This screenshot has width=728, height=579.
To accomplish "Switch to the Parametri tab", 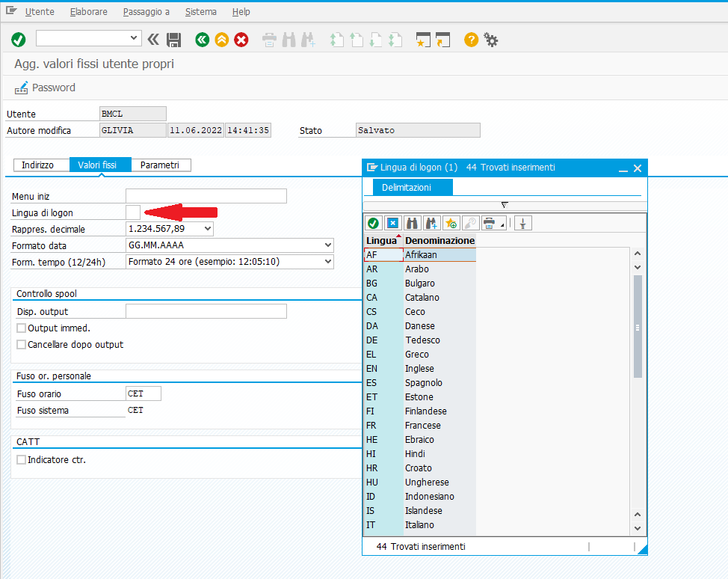I will 160,165.
